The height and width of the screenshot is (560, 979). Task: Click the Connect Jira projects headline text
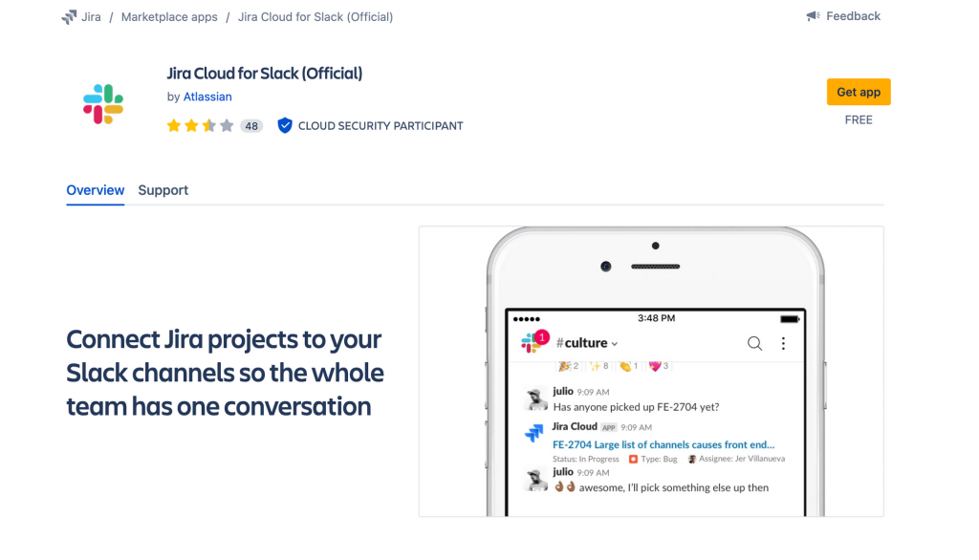[x=225, y=373]
